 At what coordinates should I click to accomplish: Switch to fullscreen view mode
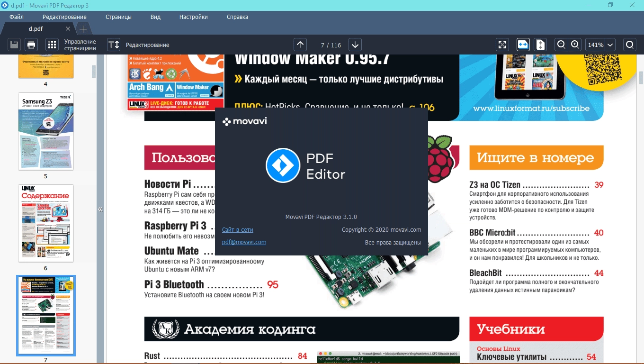tap(502, 45)
